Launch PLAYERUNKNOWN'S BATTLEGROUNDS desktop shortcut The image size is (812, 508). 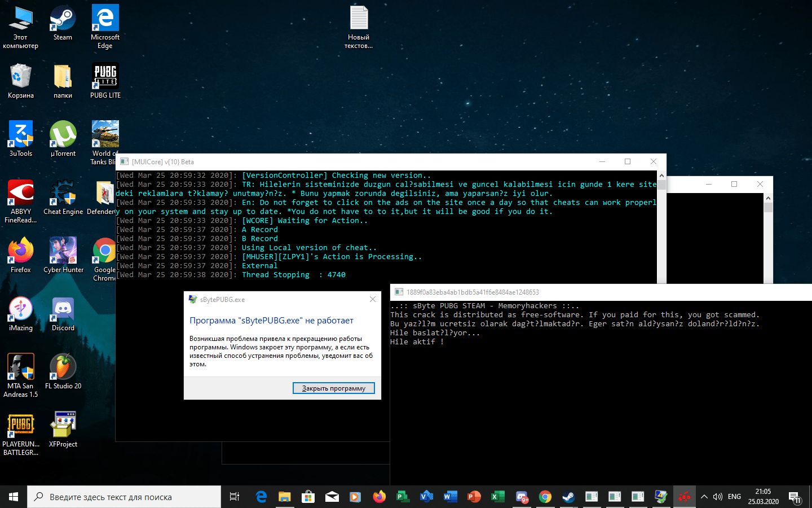pos(21,434)
